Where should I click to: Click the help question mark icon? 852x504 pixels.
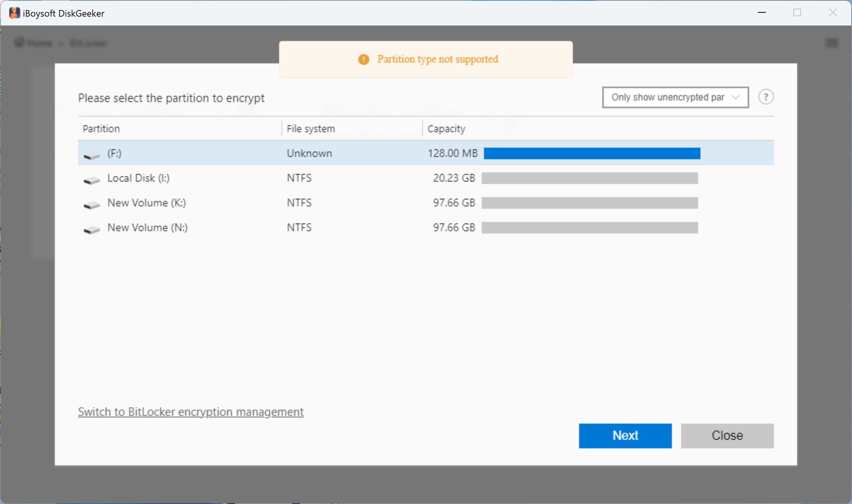pos(766,97)
